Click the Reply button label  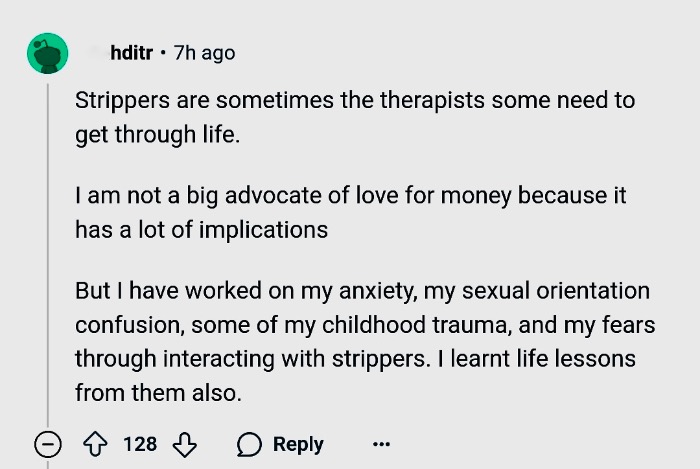click(x=298, y=444)
